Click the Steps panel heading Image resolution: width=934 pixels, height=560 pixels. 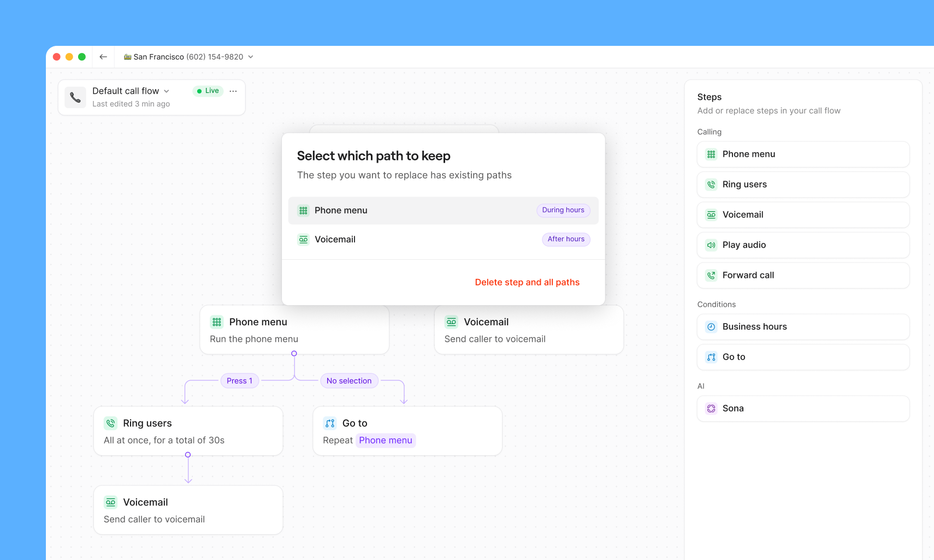710,97
